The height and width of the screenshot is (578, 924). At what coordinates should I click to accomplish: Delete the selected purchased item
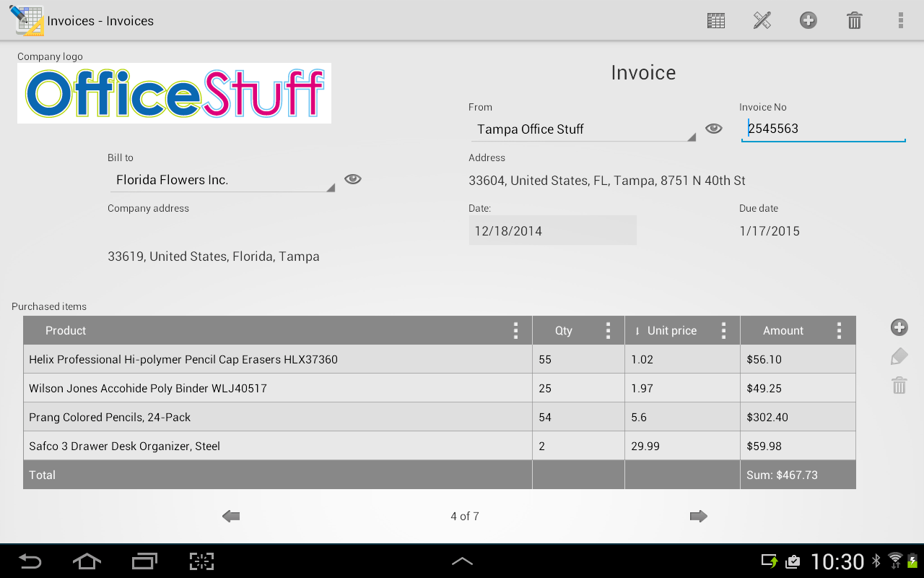[x=899, y=385]
